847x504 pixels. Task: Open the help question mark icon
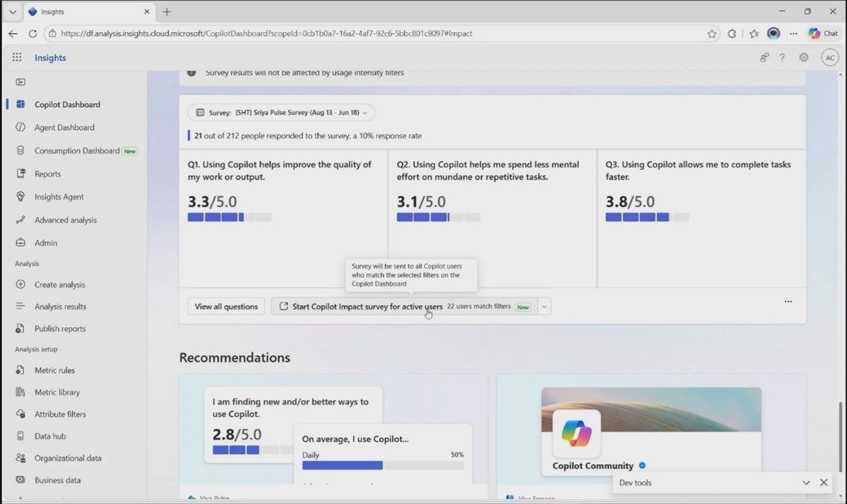(782, 58)
